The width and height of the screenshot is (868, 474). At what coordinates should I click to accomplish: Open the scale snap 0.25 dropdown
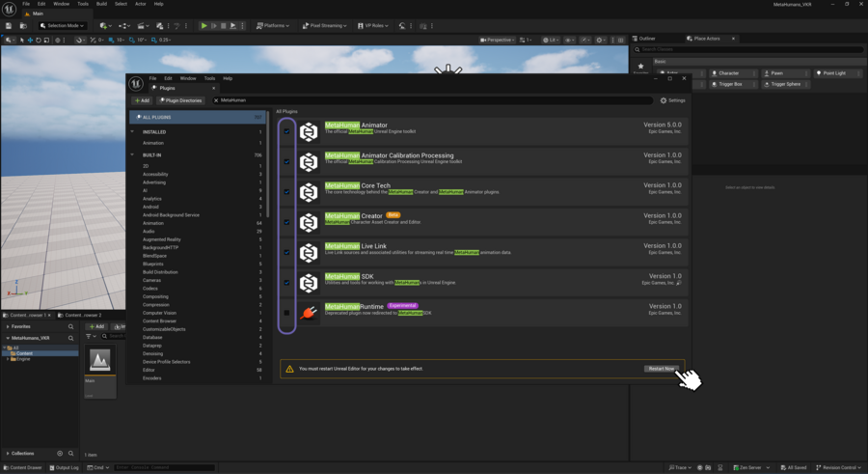point(165,40)
